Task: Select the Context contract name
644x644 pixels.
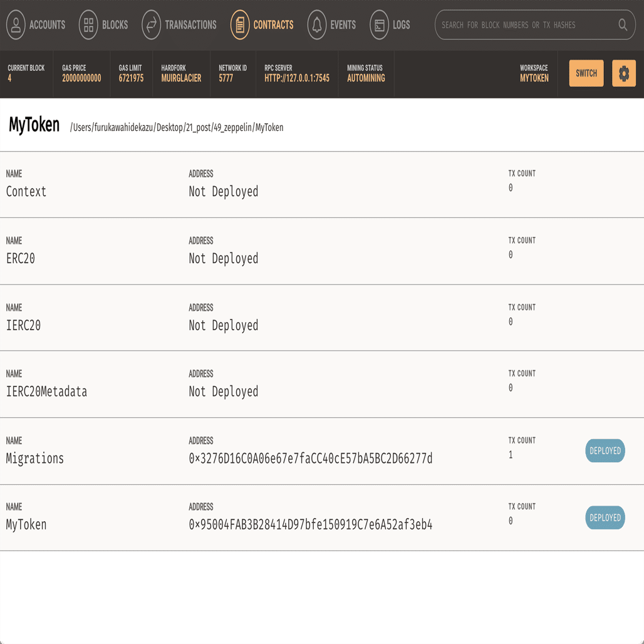Action: click(26, 192)
